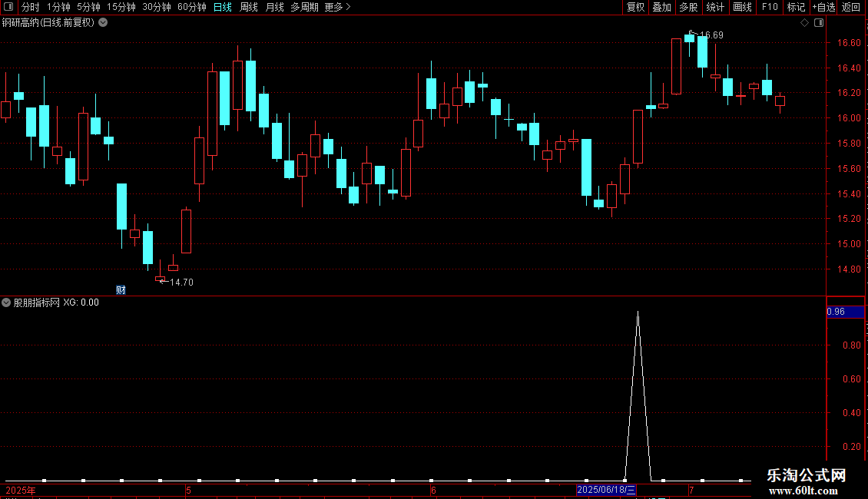
Task: Click the 0.20 indicator axis label
Action: coord(851,447)
